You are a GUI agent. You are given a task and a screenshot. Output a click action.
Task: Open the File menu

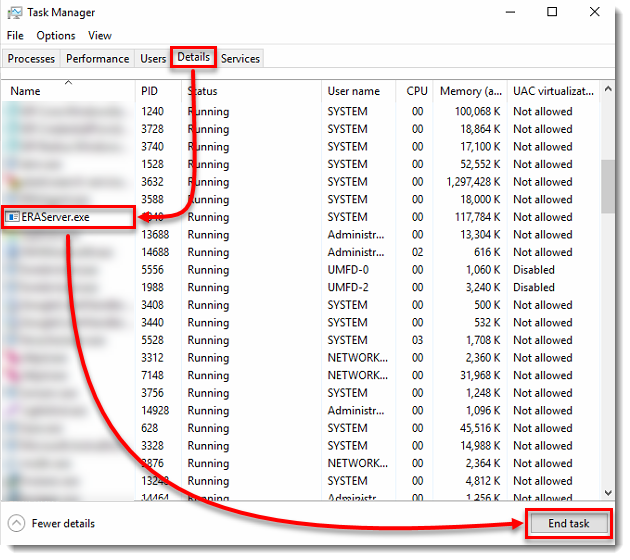15,35
